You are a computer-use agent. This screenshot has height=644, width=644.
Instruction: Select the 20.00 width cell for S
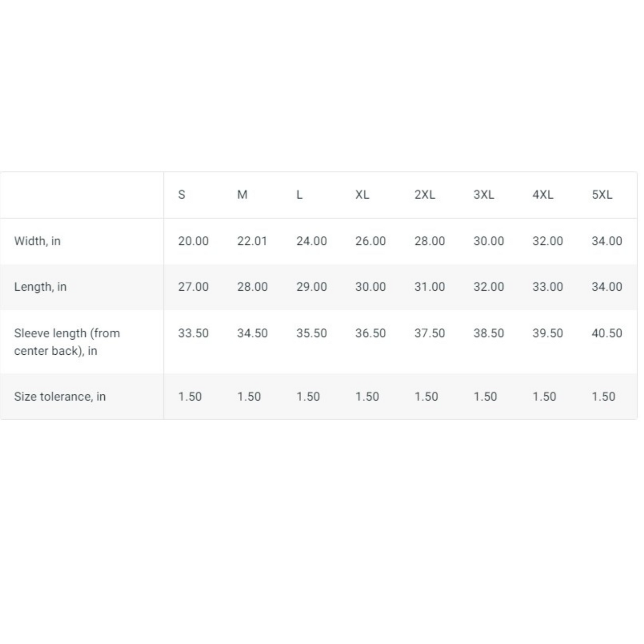coord(193,241)
